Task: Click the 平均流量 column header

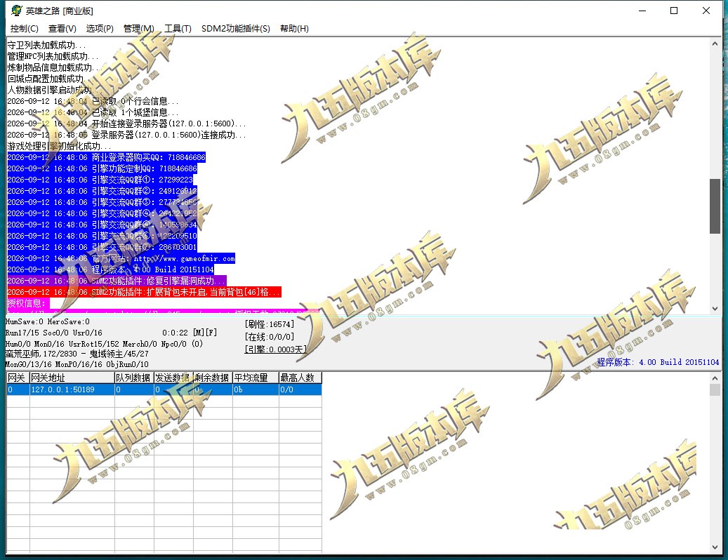Action: pyautogui.click(x=256, y=378)
